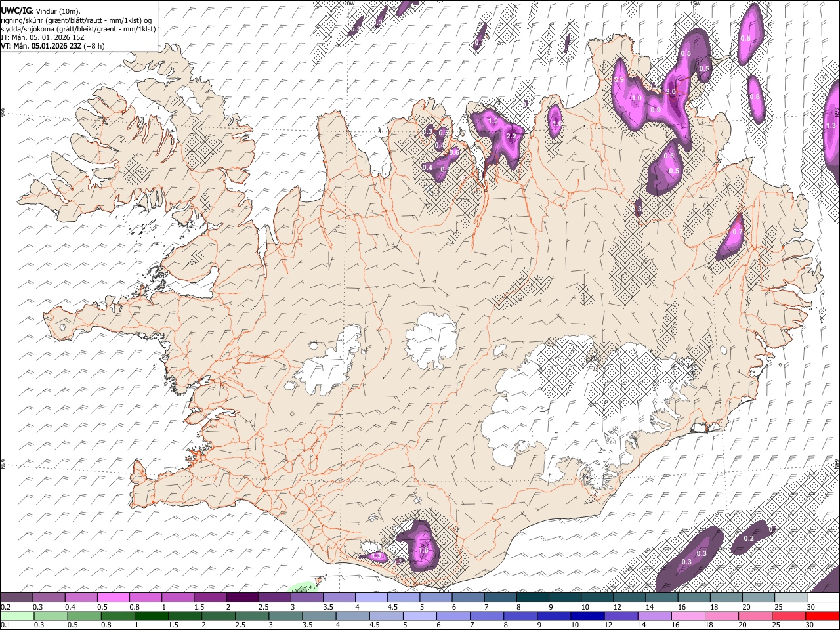Select the 'IT: Mán. 05. 01. 2026 15Z' line
The height and width of the screenshot is (630, 840).
click(x=43, y=37)
